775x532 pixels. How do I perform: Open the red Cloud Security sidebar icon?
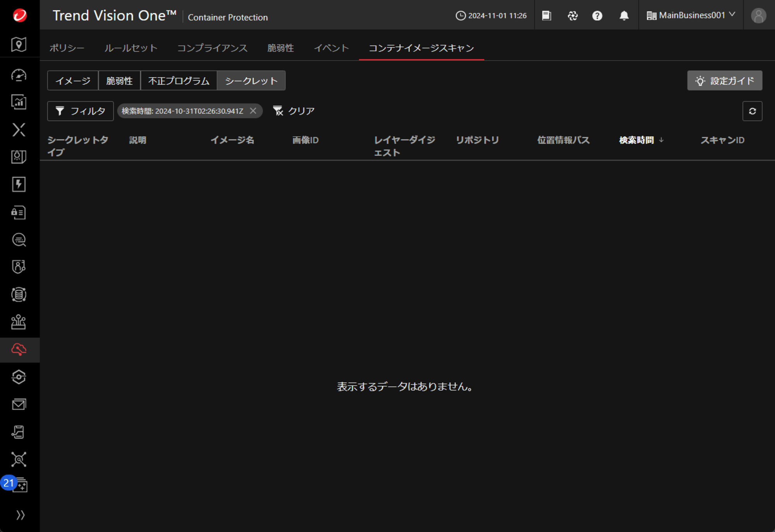(x=19, y=350)
